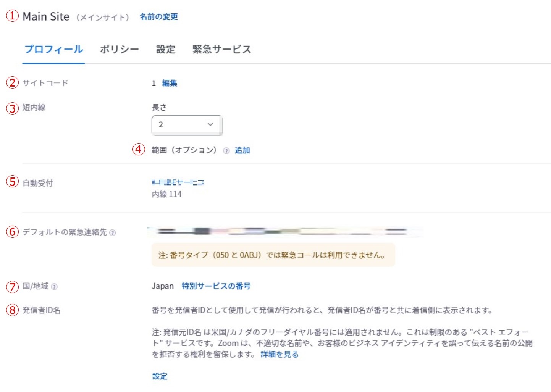Expand the 長さ chevron arrow
Viewport: 551px width, 392px height.
click(210, 124)
